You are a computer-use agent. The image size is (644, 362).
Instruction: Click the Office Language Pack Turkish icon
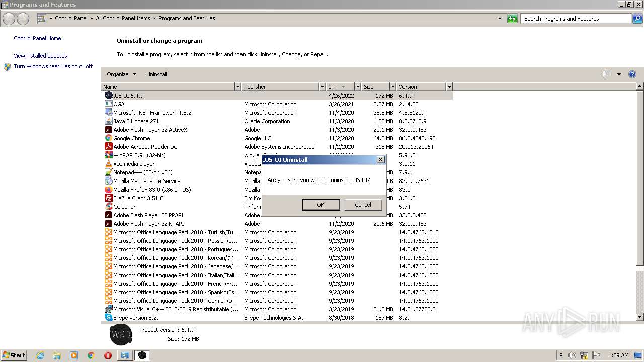click(109, 232)
